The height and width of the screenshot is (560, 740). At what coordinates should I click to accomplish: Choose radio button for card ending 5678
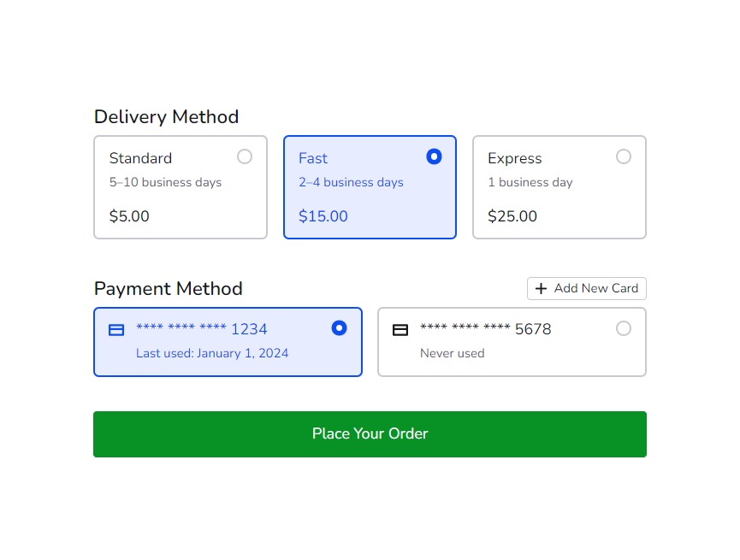pyautogui.click(x=624, y=328)
